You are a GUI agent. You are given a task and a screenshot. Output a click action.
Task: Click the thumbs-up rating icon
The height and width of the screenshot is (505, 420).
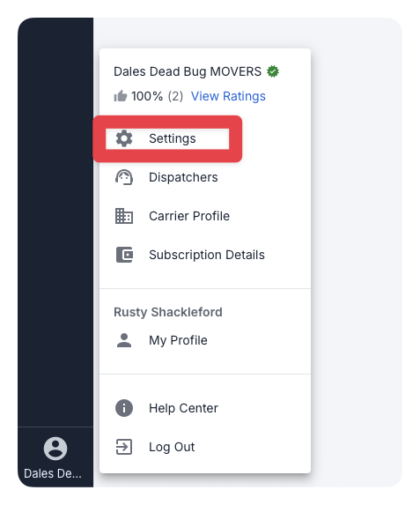[x=121, y=96]
